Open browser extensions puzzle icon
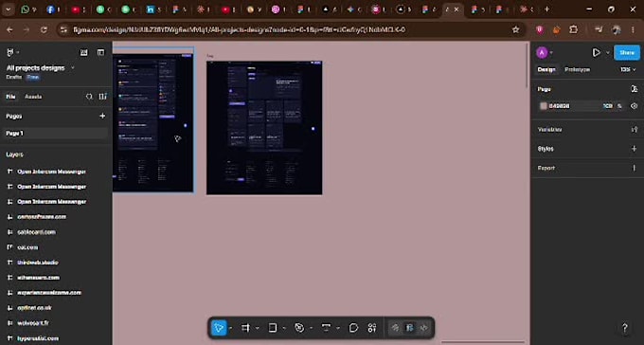The width and height of the screenshot is (644, 345). 573,29
